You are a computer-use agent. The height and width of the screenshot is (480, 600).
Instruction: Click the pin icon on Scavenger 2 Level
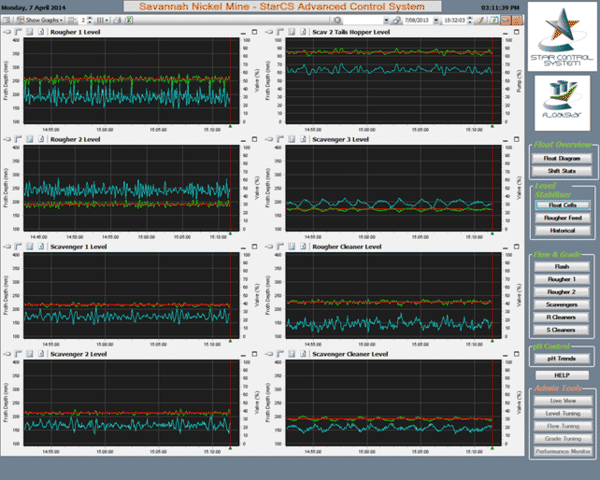pos(7,354)
